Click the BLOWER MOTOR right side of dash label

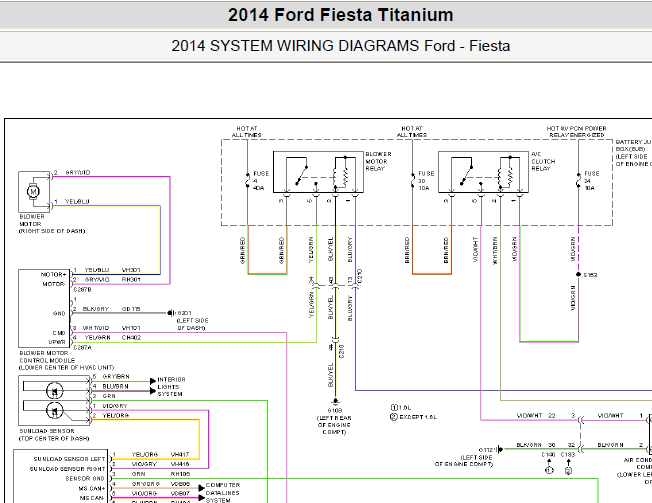click(x=52, y=224)
